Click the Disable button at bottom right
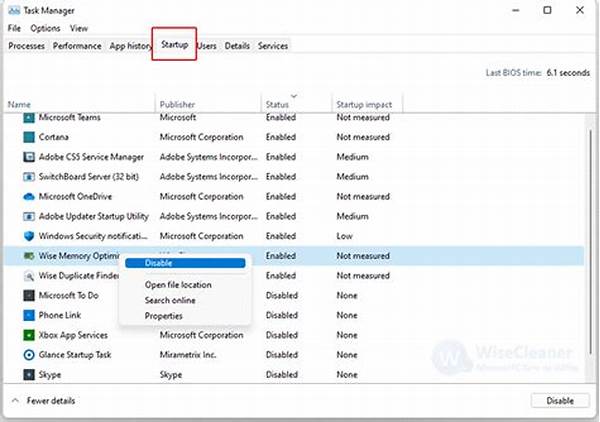The width and height of the screenshot is (600, 422). tap(560, 401)
